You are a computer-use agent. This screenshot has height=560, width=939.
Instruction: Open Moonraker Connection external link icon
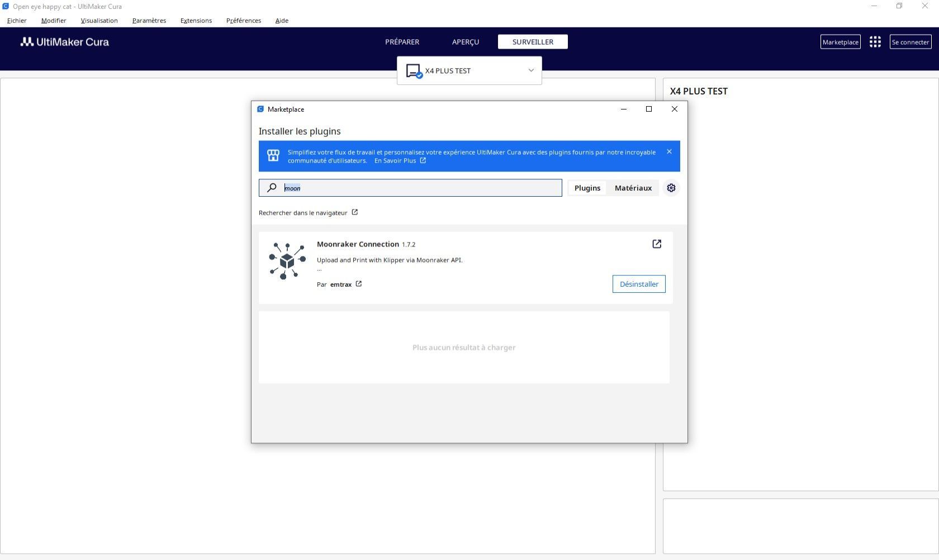pos(657,244)
